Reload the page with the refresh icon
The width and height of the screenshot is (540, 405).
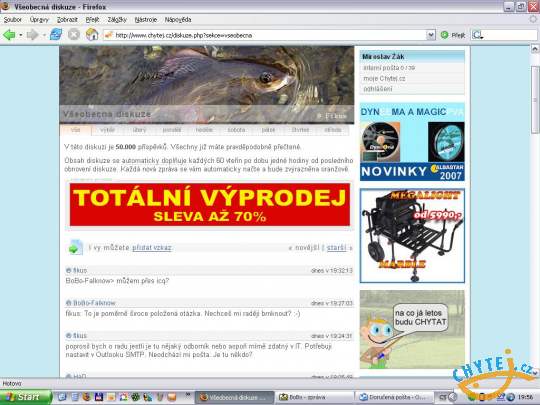click(56, 34)
